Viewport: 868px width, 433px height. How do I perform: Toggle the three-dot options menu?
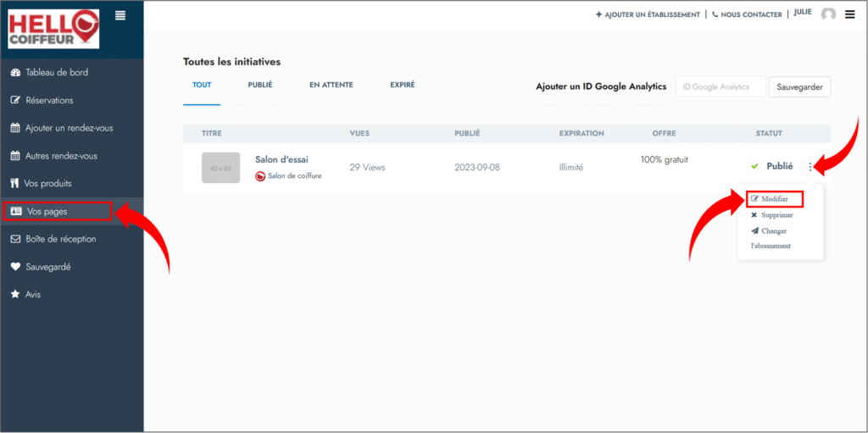pos(810,167)
